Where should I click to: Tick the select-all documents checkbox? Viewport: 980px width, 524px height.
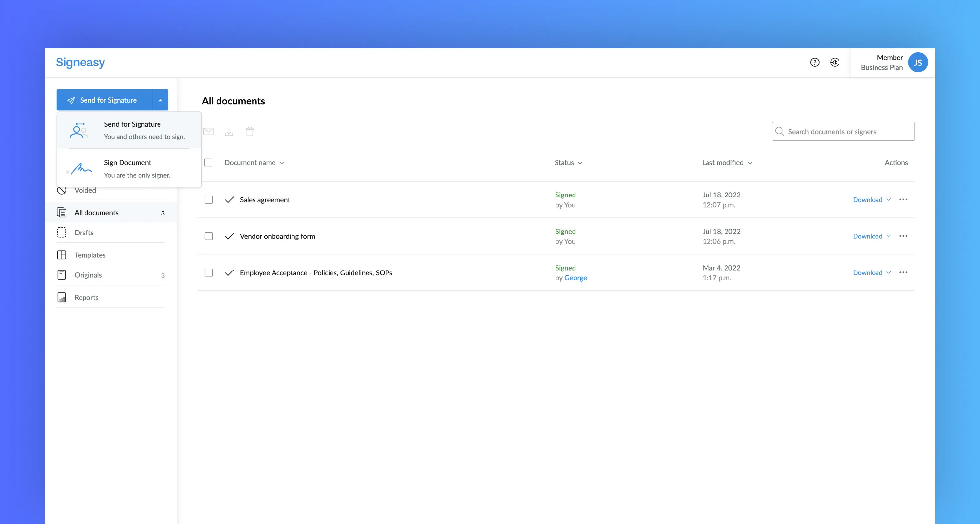pos(208,163)
